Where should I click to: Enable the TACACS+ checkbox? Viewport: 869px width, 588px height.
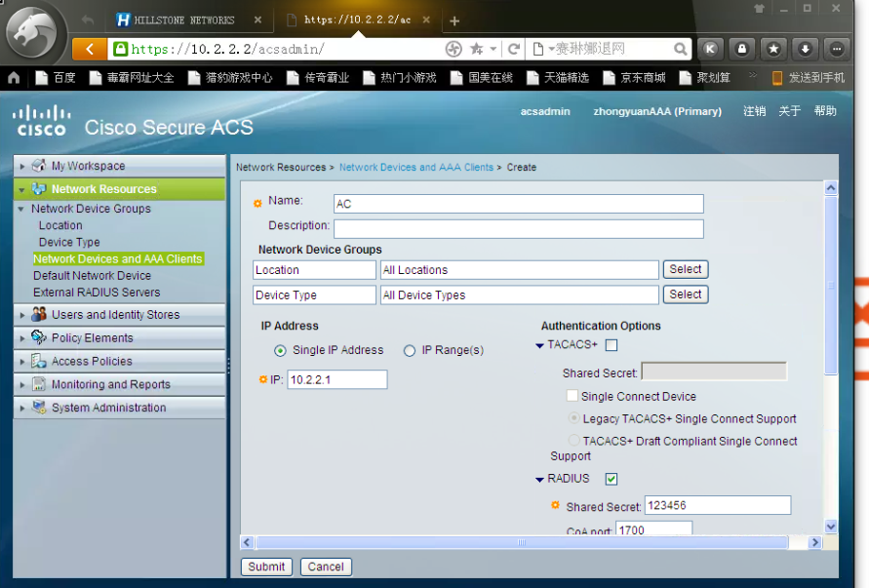pos(612,345)
